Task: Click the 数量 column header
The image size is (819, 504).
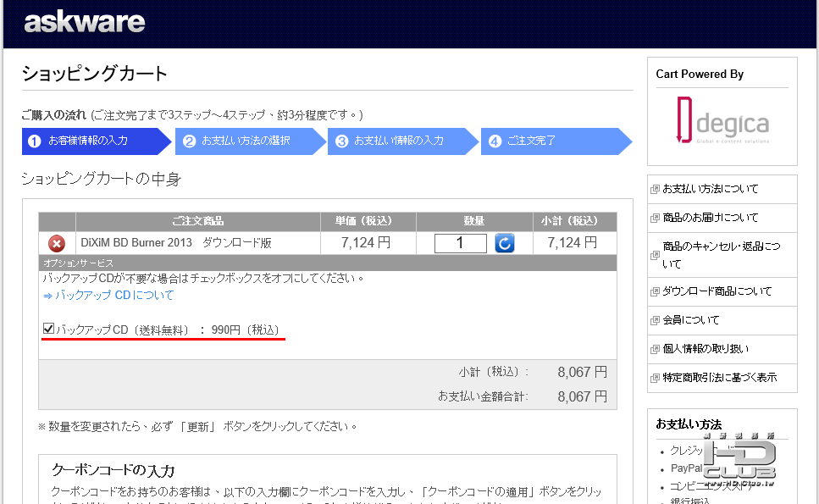Action: [474, 221]
